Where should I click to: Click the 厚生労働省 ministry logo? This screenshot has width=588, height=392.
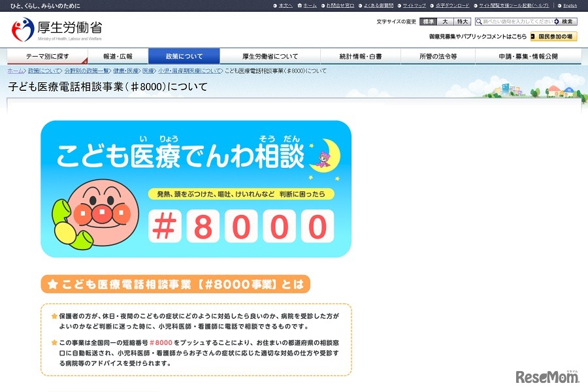pyautogui.click(x=57, y=29)
